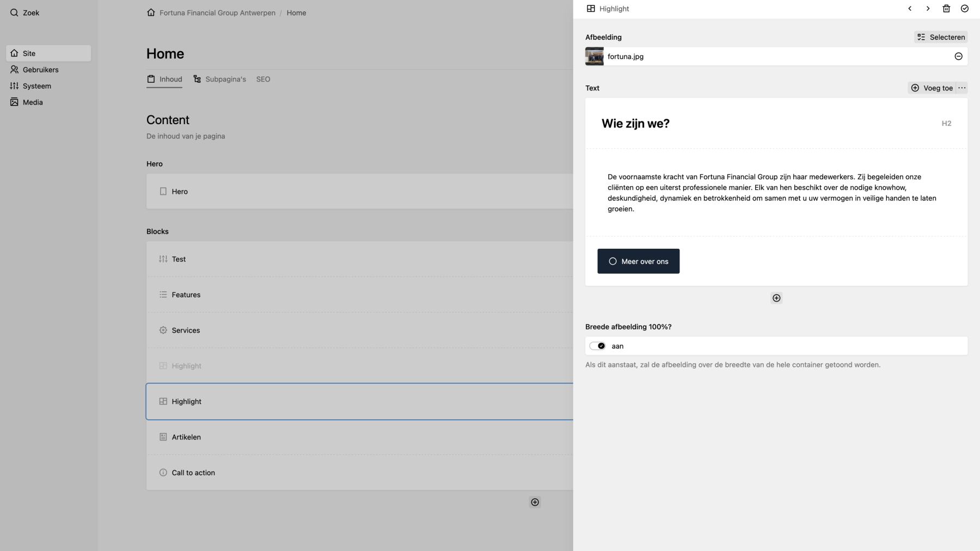Open the Systeem section
This screenshot has width=980, height=551.
point(36,85)
